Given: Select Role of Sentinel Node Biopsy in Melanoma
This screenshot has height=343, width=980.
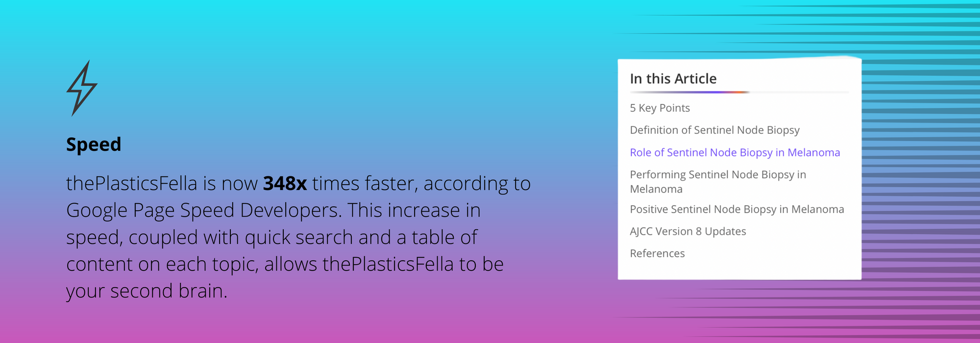Looking at the screenshot, I should coord(735,153).
